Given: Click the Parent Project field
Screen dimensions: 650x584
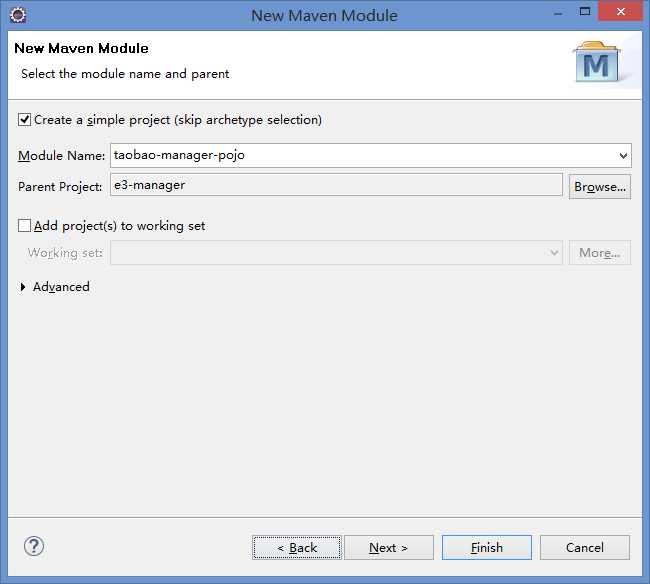Looking at the screenshot, I should click(x=336, y=185).
